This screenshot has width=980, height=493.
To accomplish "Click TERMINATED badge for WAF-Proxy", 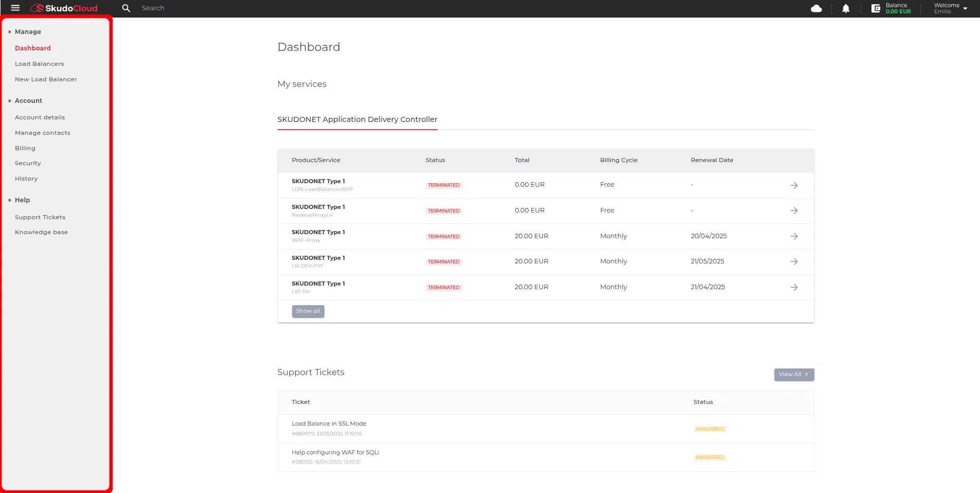I will (444, 237).
